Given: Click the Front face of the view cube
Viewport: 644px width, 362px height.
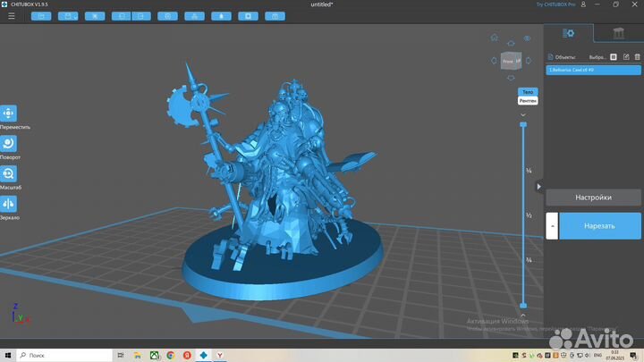Looking at the screenshot, I should tap(508, 62).
